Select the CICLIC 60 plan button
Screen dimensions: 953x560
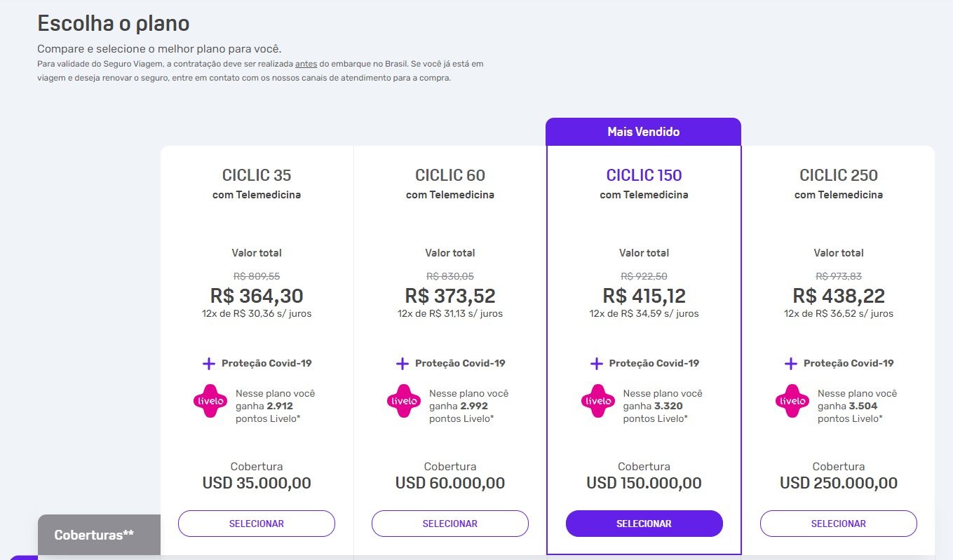pyautogui.click(x=450, y=524)
